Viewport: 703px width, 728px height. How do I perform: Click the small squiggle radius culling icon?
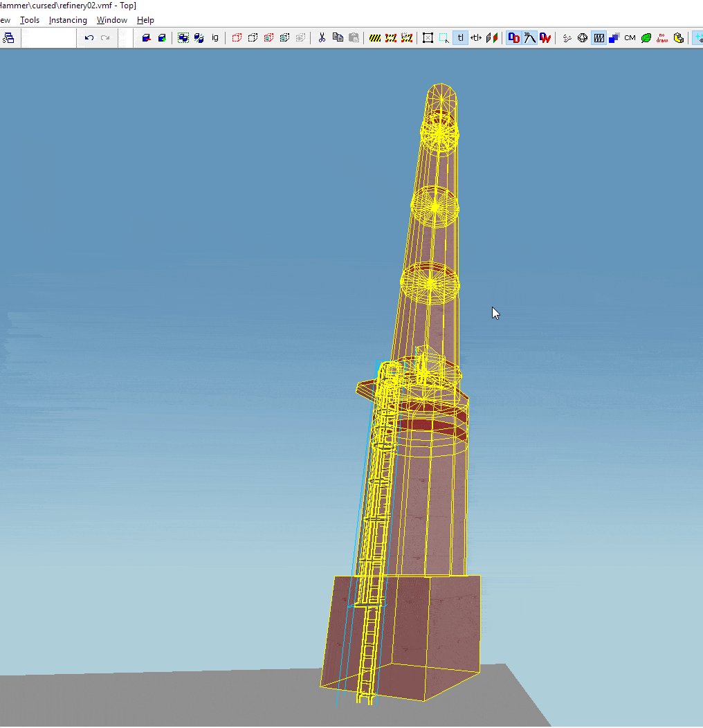567,37
